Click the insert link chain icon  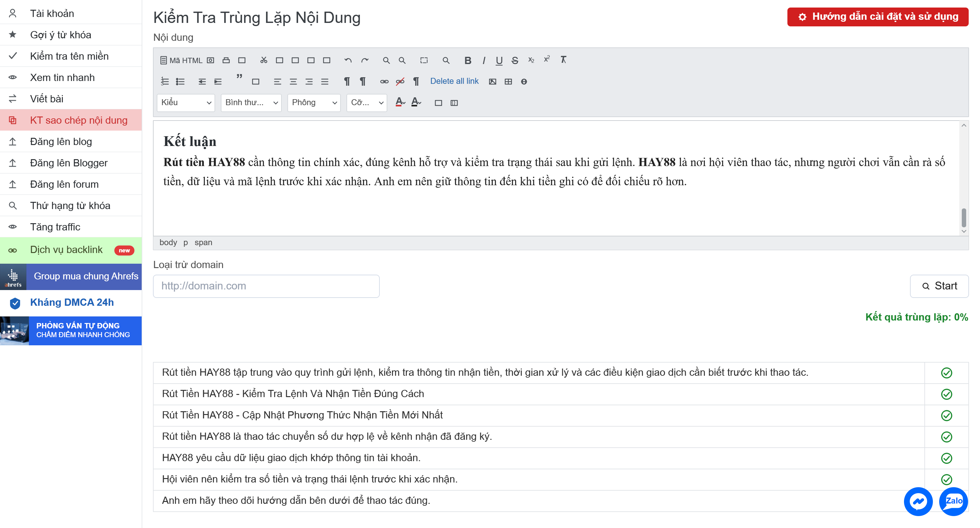[x=384, y=81]
